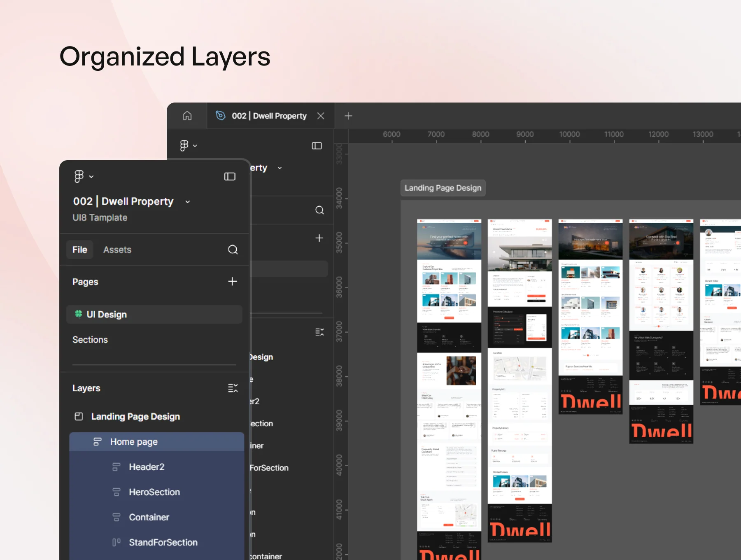Open search in the back window panel
741x560 pixels.
[319, 210]
